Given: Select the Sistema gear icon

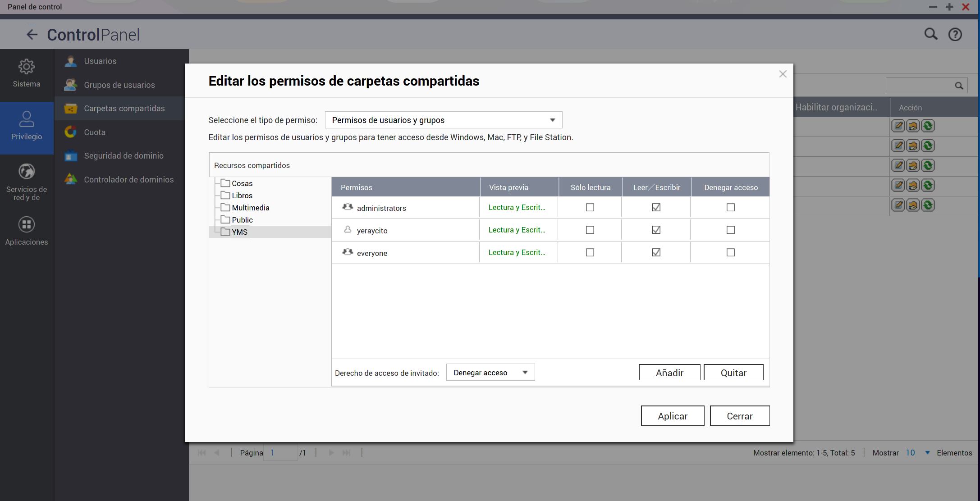Looking at the screenshot, I should coord(26,67).
